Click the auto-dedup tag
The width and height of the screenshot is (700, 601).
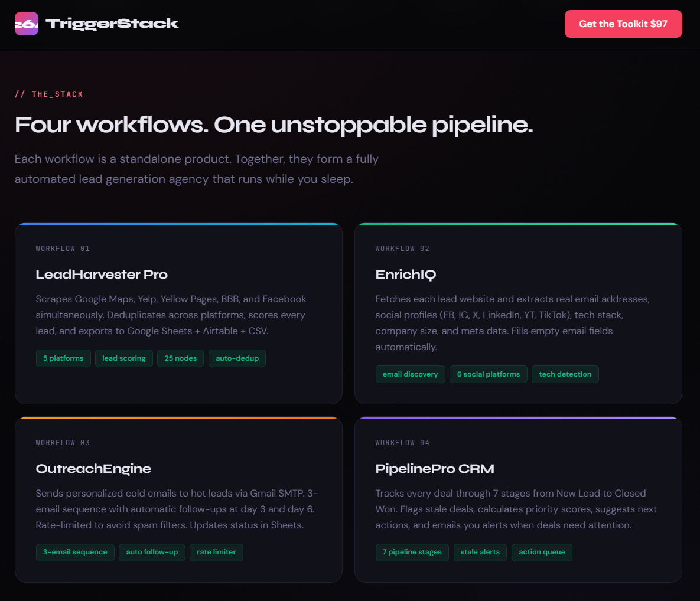point(237,358)
